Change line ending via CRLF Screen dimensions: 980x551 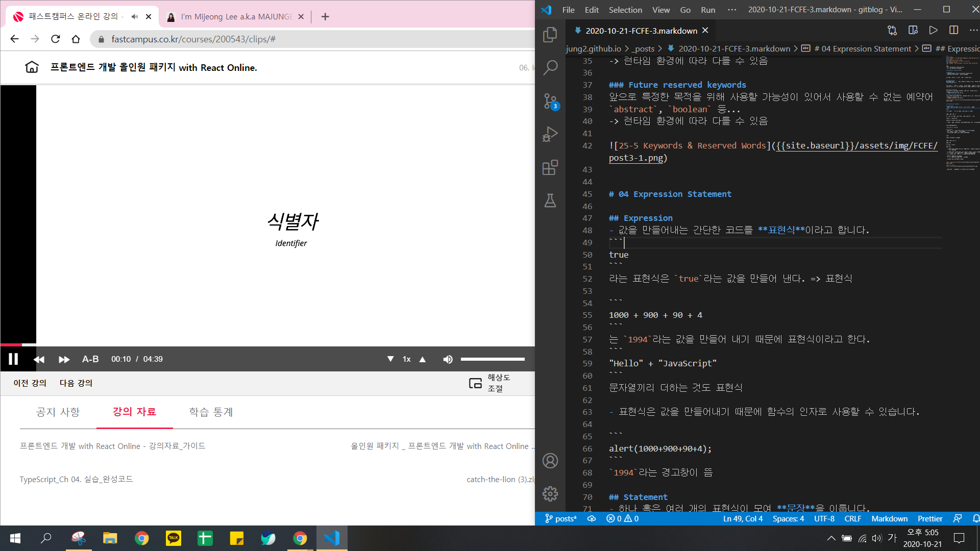click(852, 518)
